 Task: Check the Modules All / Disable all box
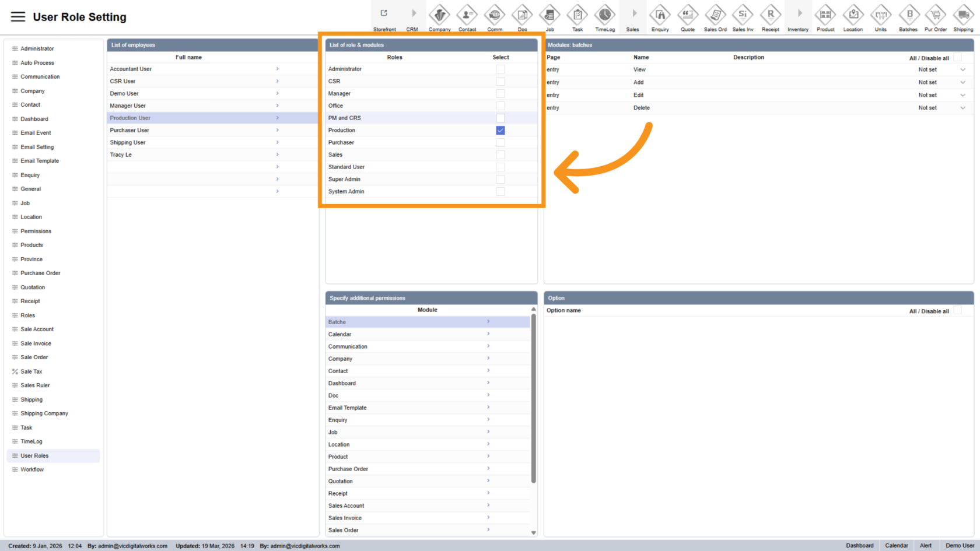957,58
